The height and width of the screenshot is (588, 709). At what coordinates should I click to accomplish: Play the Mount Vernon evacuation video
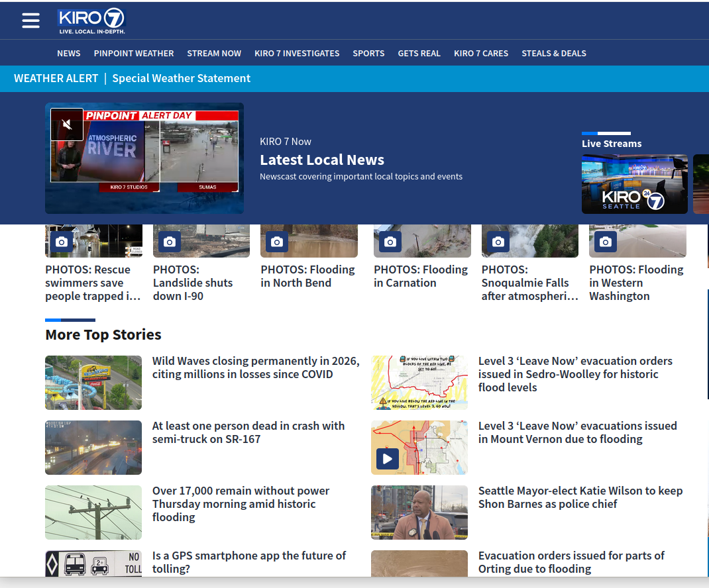click(x=387, y=458)
